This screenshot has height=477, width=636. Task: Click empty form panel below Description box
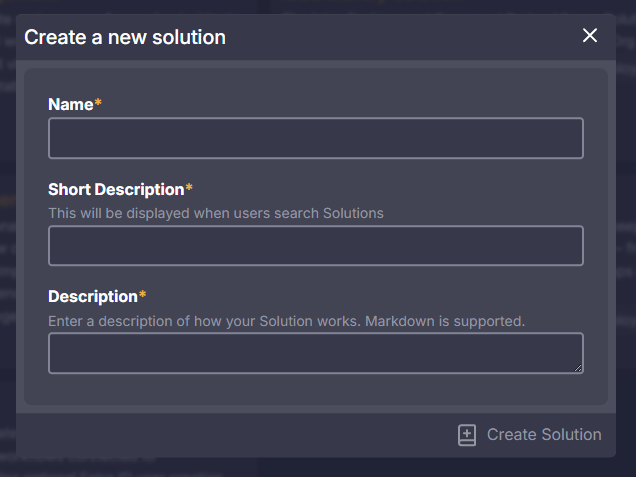coord(315,390)
